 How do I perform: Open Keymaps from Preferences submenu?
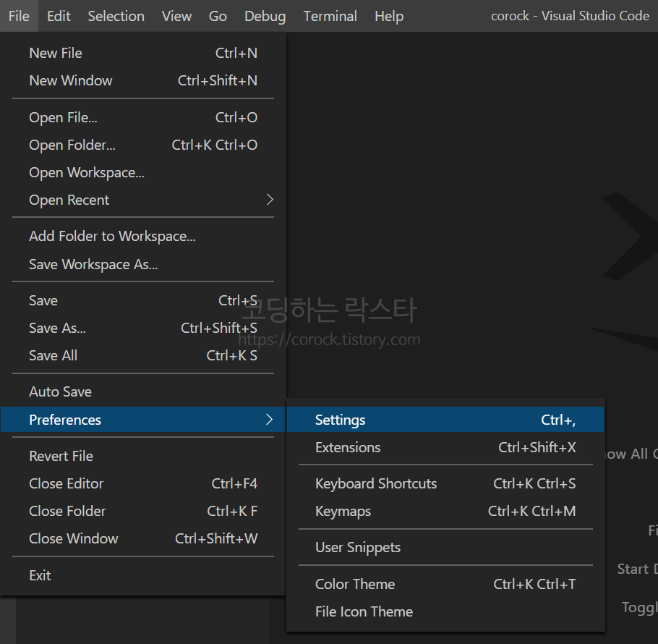click(445, 511)
